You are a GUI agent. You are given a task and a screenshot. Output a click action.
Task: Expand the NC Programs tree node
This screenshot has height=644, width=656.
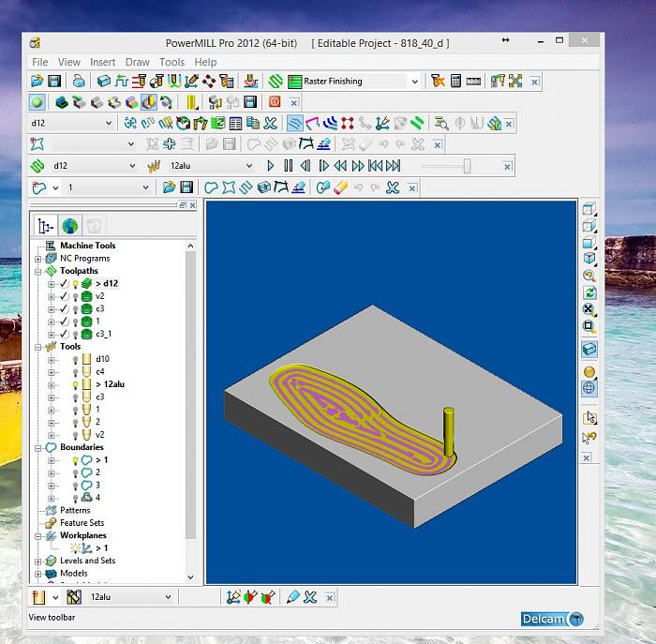(38, 259)
